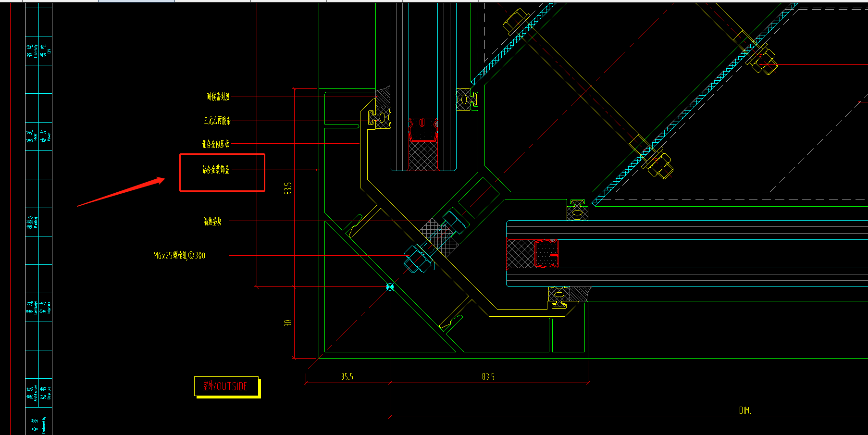The height and width of the screenshot is (435, 868).
Task: Pick the 隔热垫块 annotation text
Action: [x=212, y=221]
